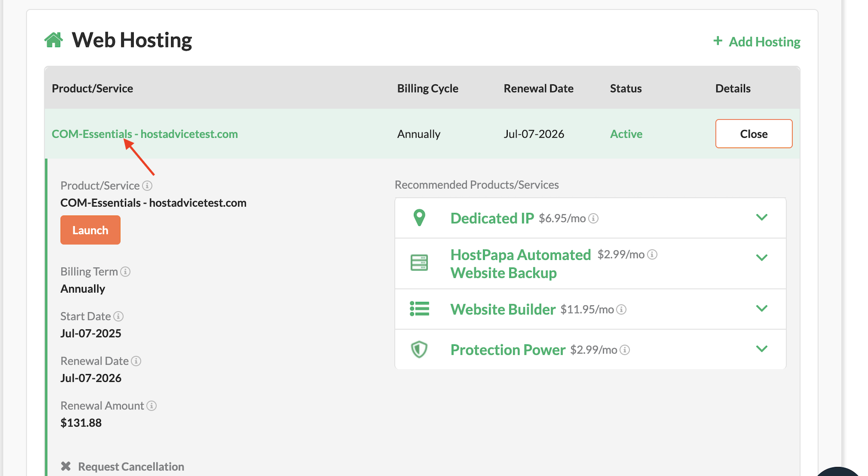The height and width of the screenshot is (476, 868).
Task: Open the Dedicated IP product title
Action: [x=492, y=218]
